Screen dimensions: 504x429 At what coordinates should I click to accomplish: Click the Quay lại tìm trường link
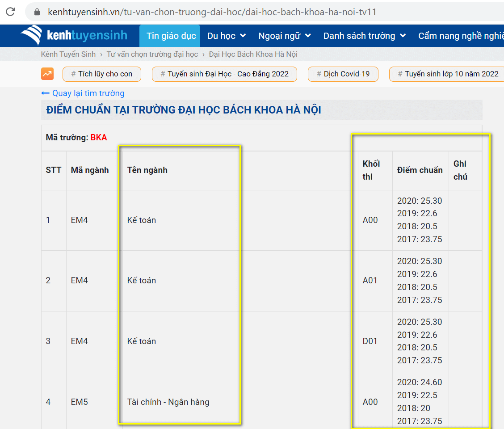[x=88, y=93]
